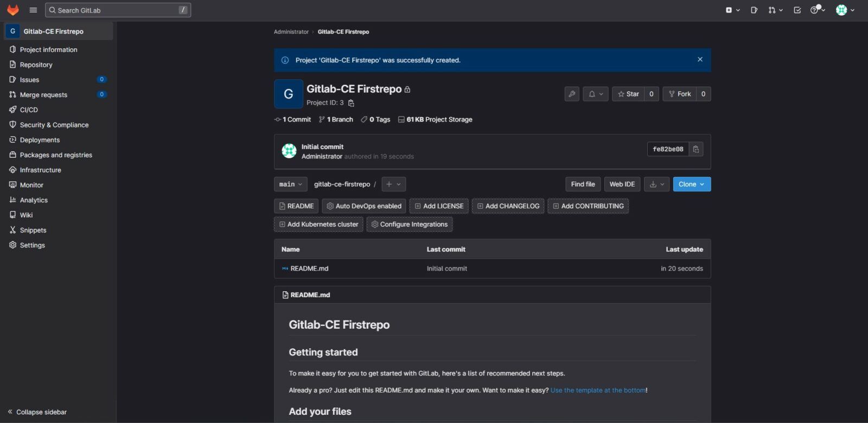Click the fork count 0
The height and width of the screenshot is (423, 868).
click(x=704, y=94)
